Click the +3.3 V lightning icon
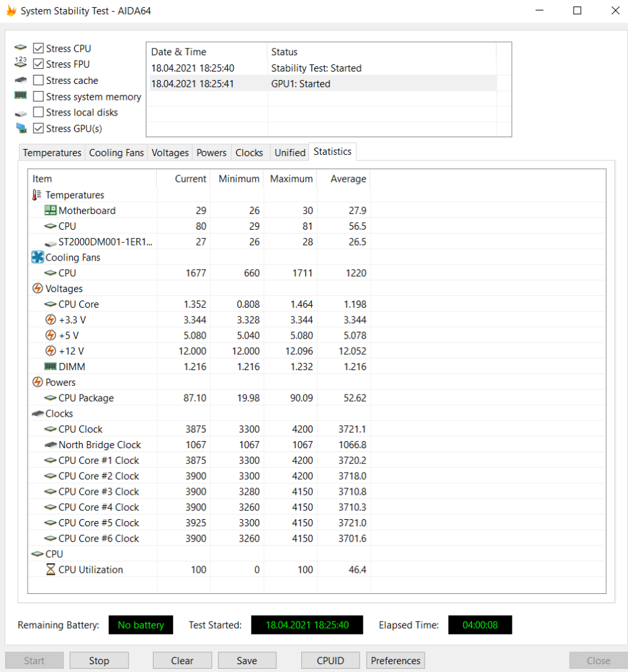 coord(51,320)
